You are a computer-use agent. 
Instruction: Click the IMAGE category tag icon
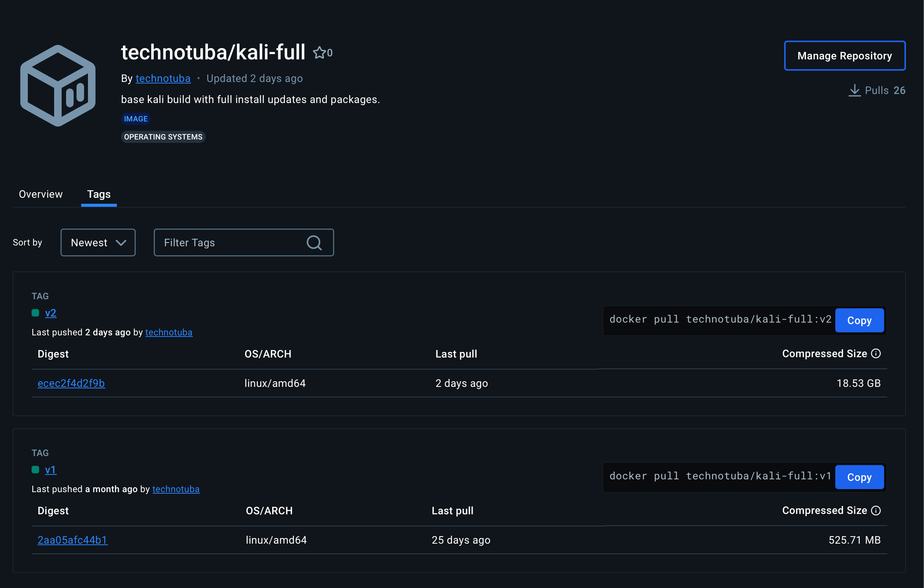[135, 118]
